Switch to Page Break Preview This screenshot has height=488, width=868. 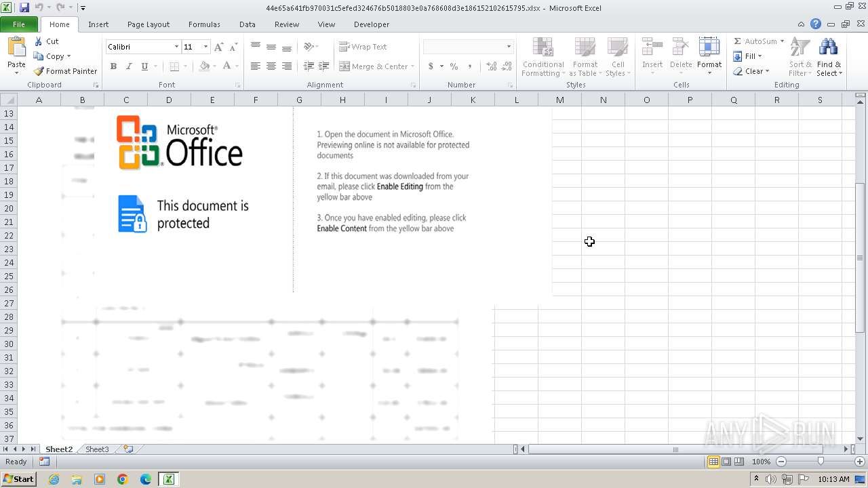(738, 462)
